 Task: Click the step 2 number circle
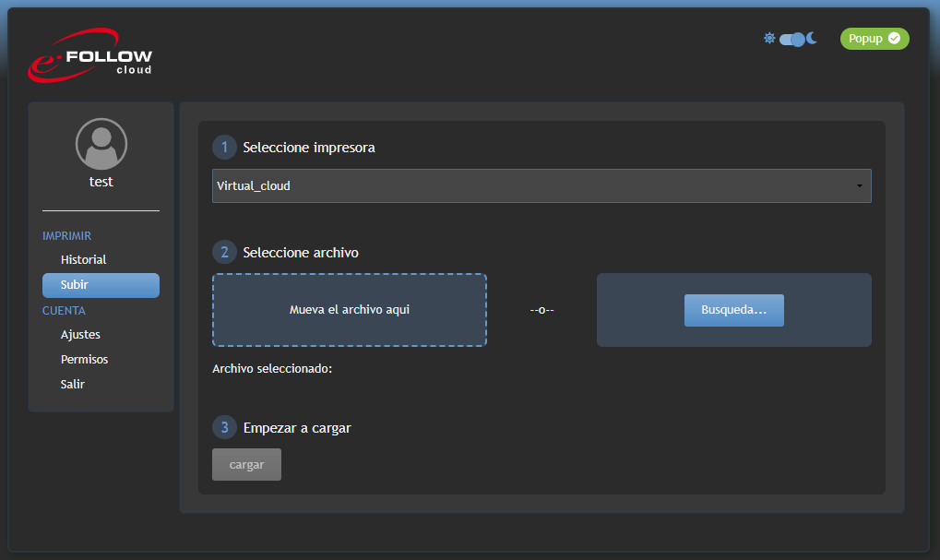click(x=224, y=253)
